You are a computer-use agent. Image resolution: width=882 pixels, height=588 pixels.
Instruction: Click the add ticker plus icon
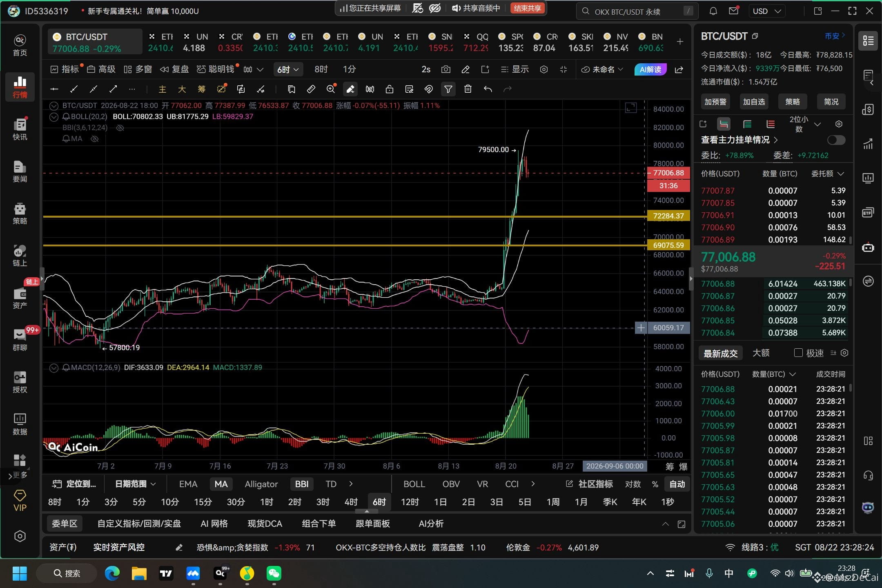(680, 42)
